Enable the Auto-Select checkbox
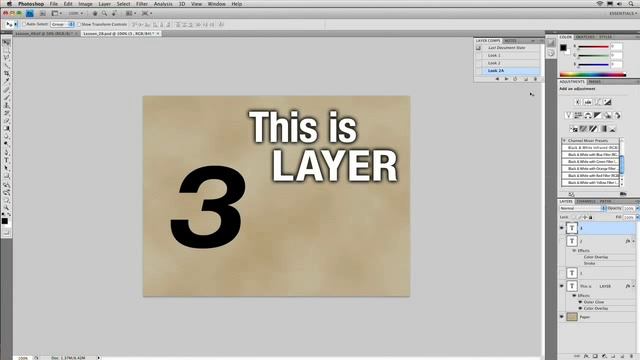This screenshot has height=360, width=640. point(24,24)
